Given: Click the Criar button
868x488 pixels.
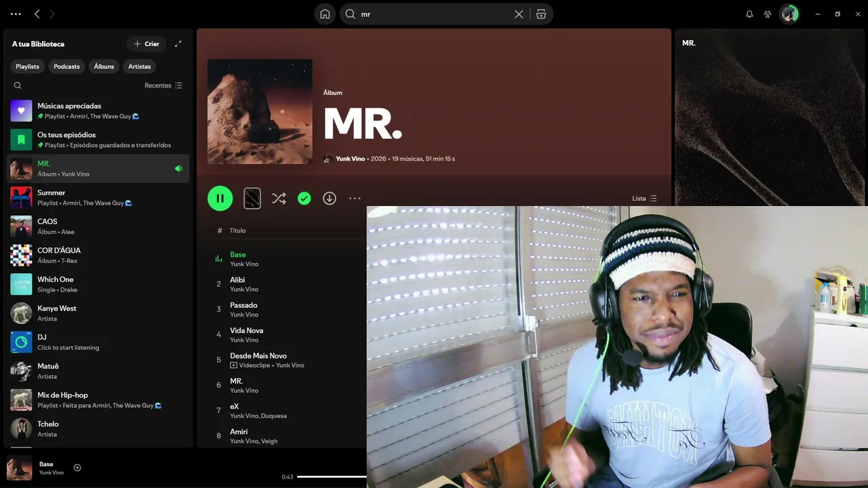Looking at the screenshot, I should [146, 44].
